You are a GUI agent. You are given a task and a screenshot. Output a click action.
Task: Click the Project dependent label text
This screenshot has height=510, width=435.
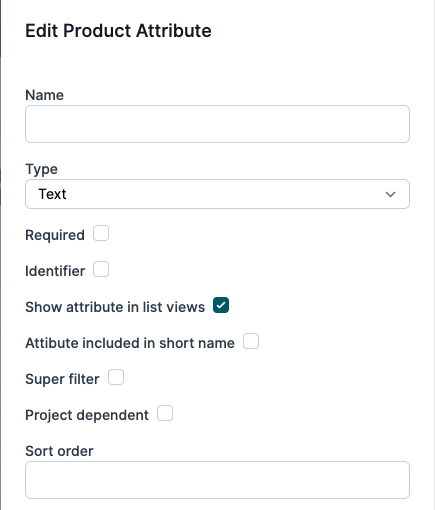87,415
